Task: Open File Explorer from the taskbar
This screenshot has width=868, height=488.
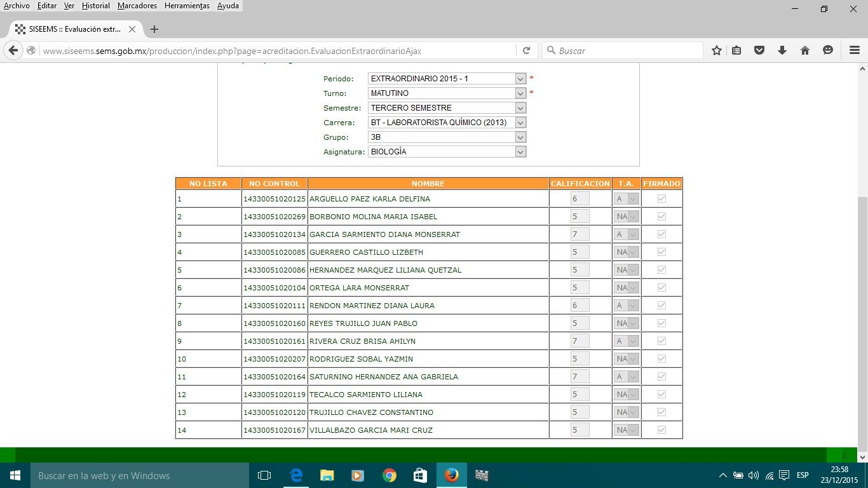Action: click(x=327, y=475)
